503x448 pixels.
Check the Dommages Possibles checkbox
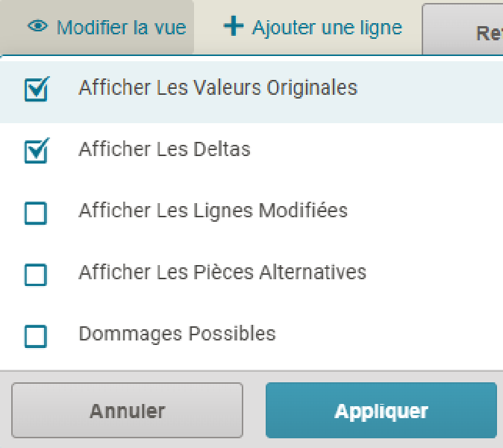click(36, 335)
